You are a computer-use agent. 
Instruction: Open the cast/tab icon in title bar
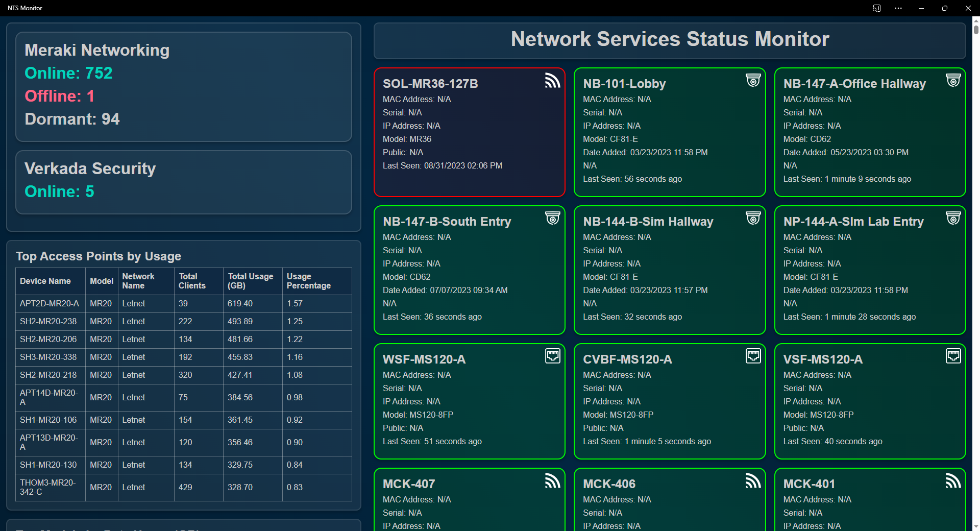[876, 8]
